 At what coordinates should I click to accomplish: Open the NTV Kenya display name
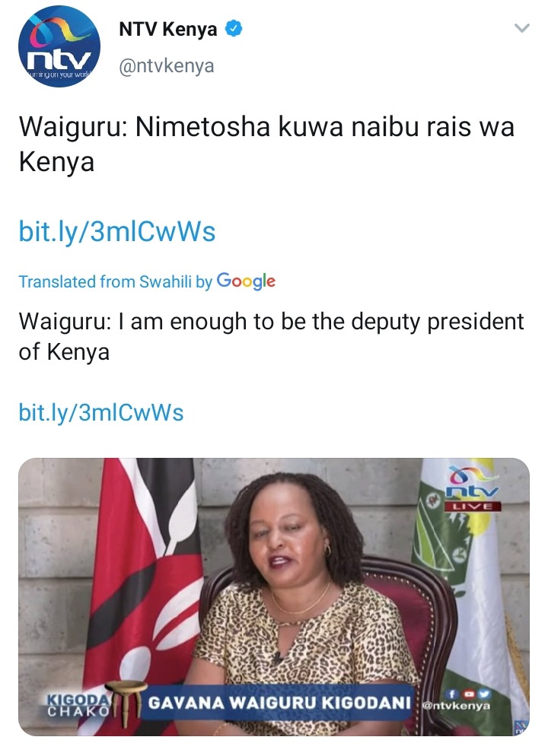[x=168, y=29]
